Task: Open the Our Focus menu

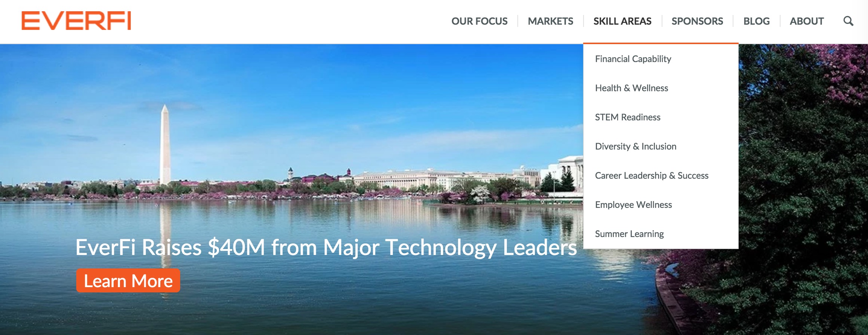Action: tap(479, 21)
